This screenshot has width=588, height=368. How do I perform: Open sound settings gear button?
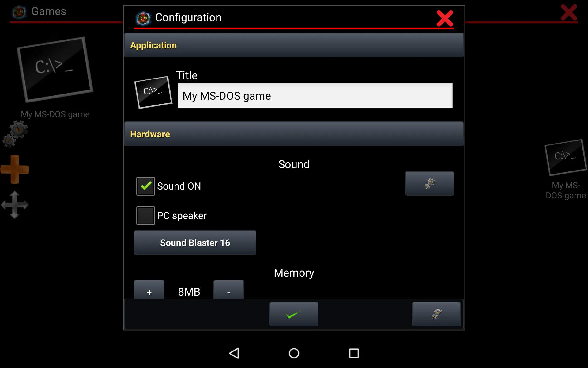tap(429, 183)
